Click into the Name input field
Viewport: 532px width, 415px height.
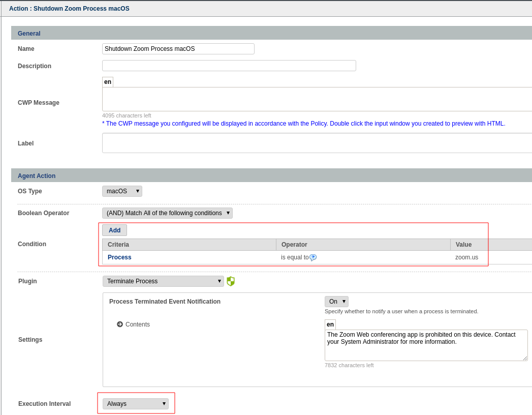point(178,49)
